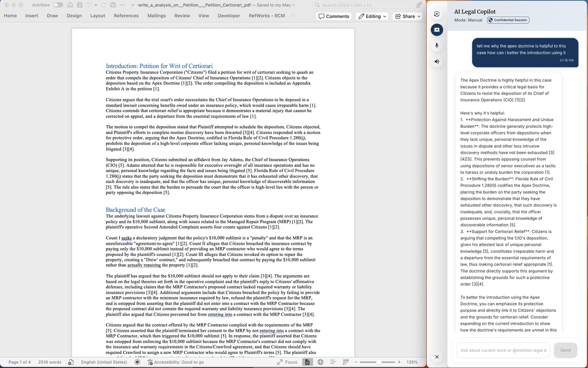The width and height of the screenshot is (588, 368).
Task: Expand the Share dropdown menu
Action: pyautogui.click(x=408, y=16)
